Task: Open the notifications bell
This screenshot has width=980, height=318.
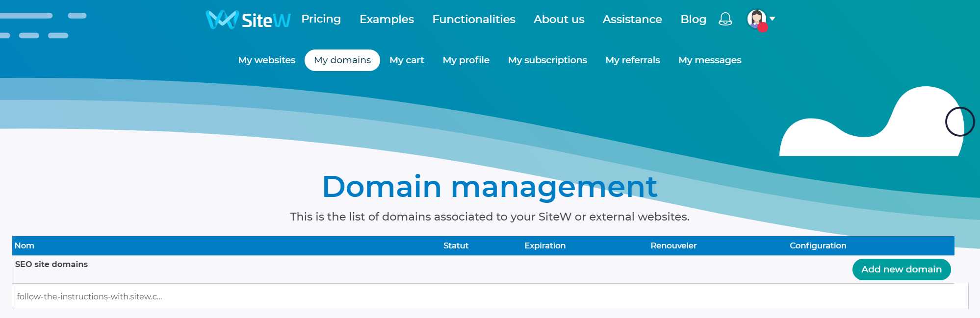Action: click(725, 19)
